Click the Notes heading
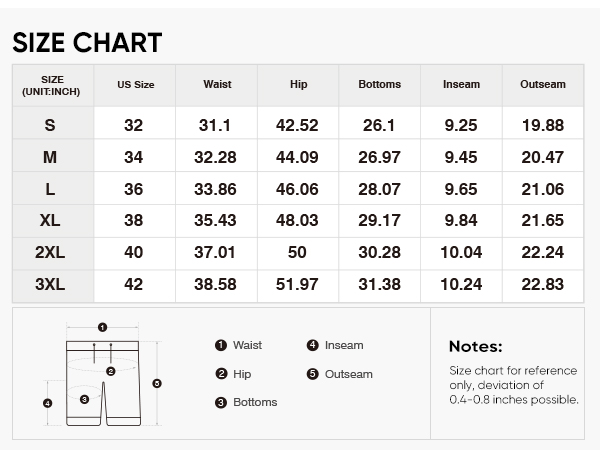The image size is (600, 450). 476,347
